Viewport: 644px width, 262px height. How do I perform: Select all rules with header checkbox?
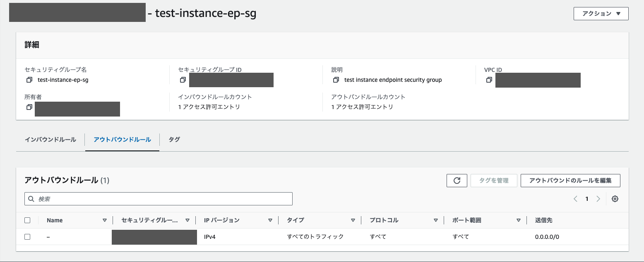(27, 220)
